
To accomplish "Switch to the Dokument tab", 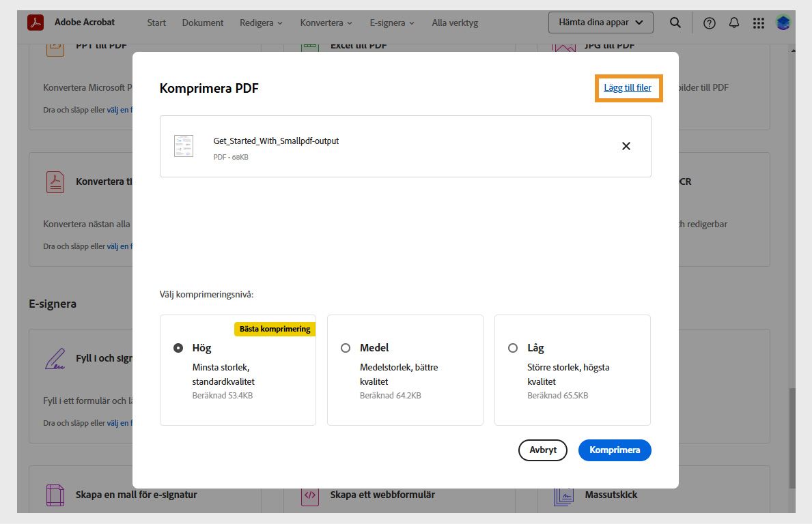I will [x=202, y=23].
